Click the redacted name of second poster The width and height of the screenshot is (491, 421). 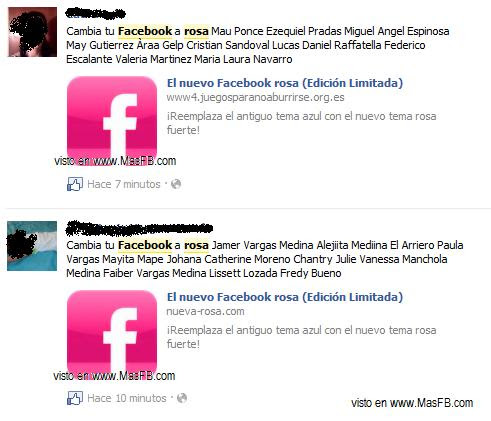click(x=139, y=228)
